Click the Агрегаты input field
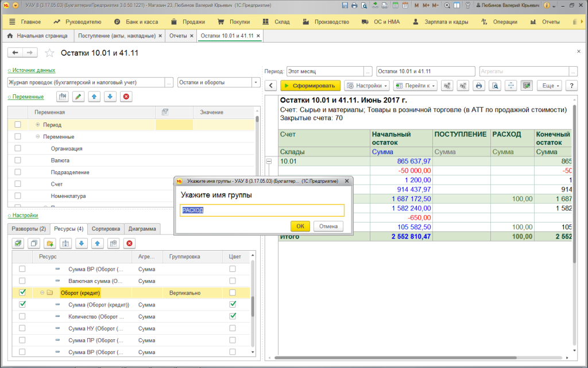588x368 pixels. coord(524,71)
